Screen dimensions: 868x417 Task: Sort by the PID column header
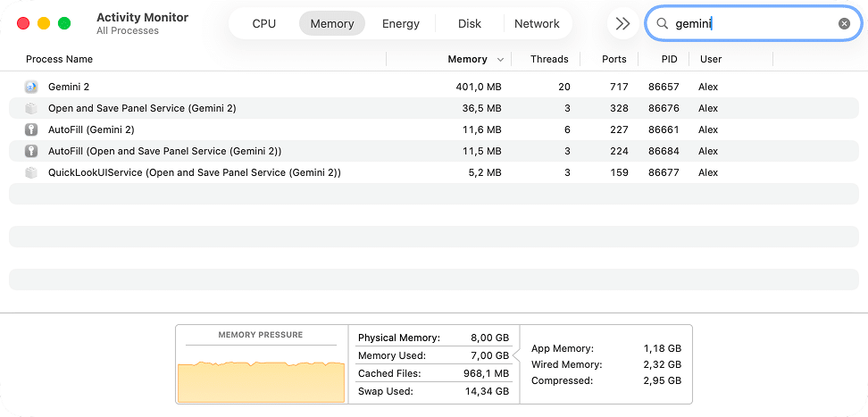(669, 59)
